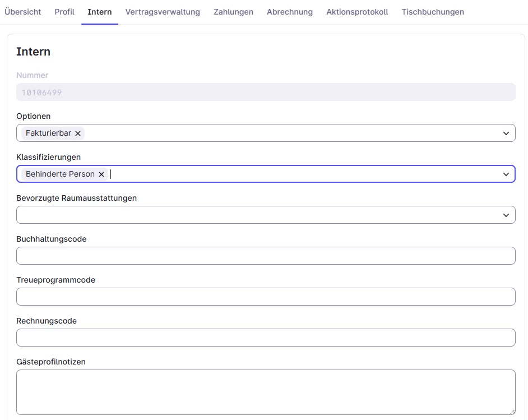
Task: Select the Intern tab
Action: [x=100, y=12]
